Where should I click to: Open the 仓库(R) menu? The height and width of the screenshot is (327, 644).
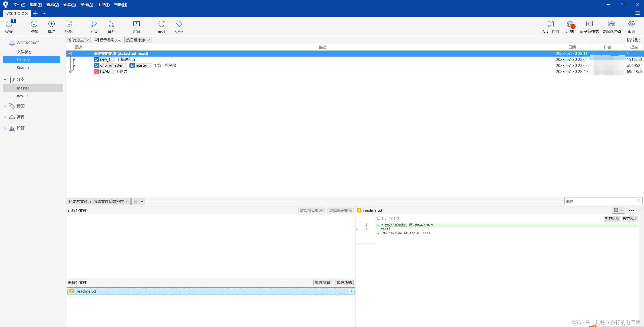click(x=70, y=5)
